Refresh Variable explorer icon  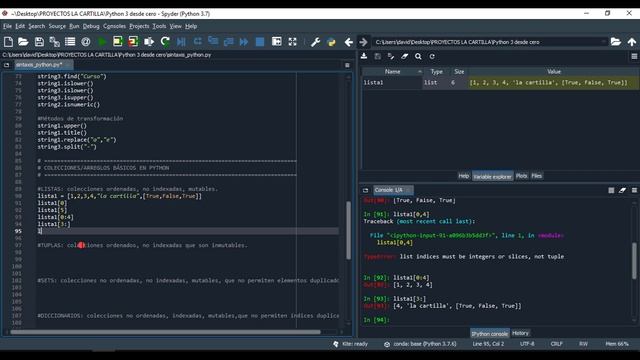[432, 56]
